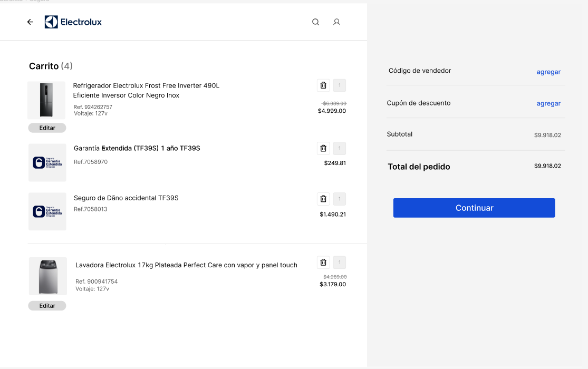Remove Garantía Extendida with its trash icon
This screenshot has height=369, width=588.
click(323, 148)
